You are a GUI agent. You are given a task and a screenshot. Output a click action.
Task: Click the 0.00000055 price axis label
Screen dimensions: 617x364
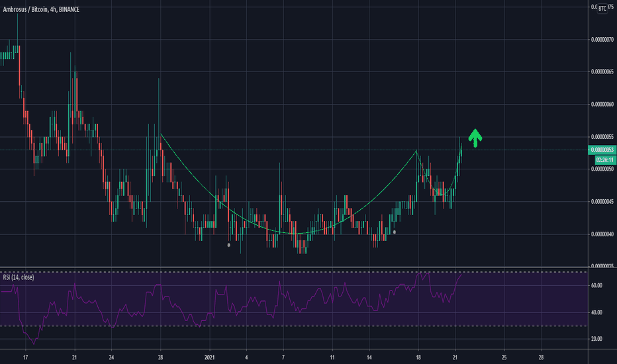(602, 137)
